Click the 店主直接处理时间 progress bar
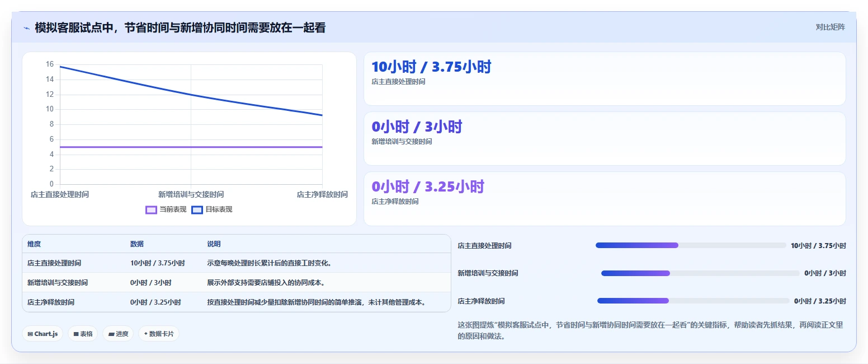 [691, 245]
